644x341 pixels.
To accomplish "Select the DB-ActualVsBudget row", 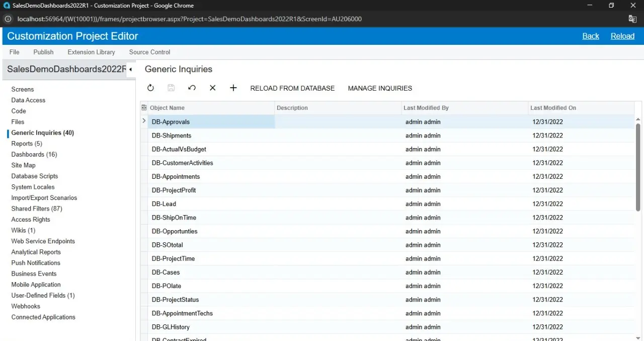I will (x=387, y=149).
